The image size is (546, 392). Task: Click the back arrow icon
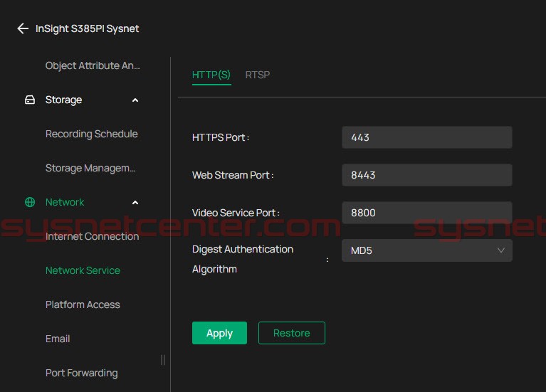point(23,29)
